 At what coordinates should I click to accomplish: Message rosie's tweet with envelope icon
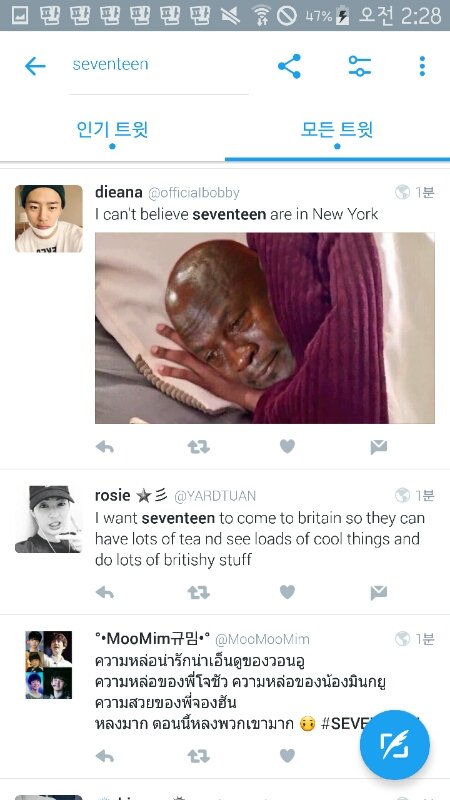379,593
